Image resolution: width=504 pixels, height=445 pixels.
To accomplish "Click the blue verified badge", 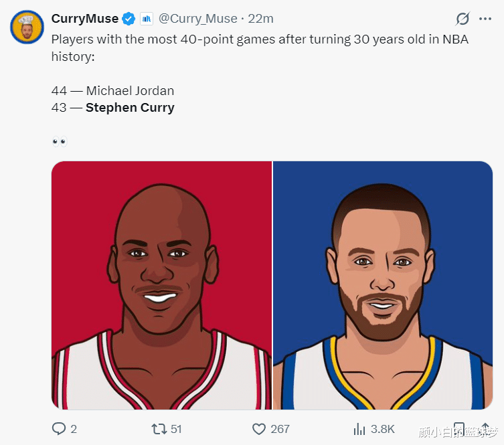I will point(129,19).
